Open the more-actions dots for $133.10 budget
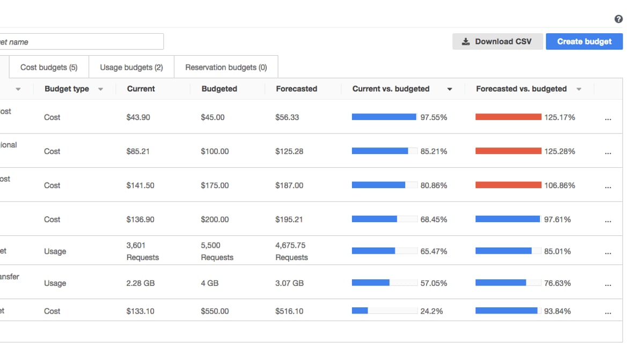This screenshot has width=644, height=362. (x=608, y=313)
